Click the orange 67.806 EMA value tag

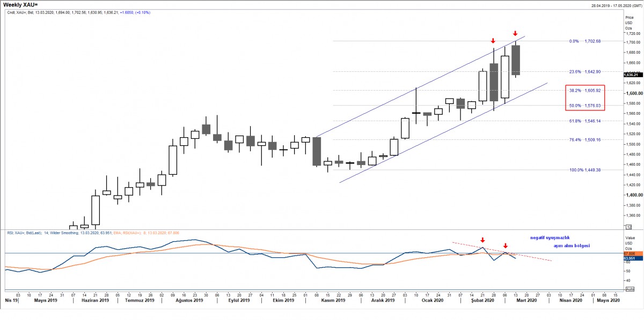[x=630, y=253]
